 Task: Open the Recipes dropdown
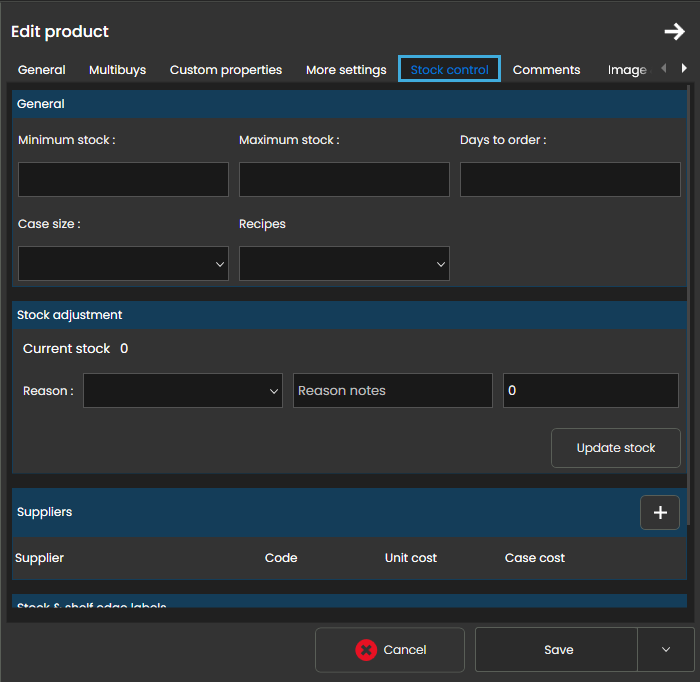point(344,264)
